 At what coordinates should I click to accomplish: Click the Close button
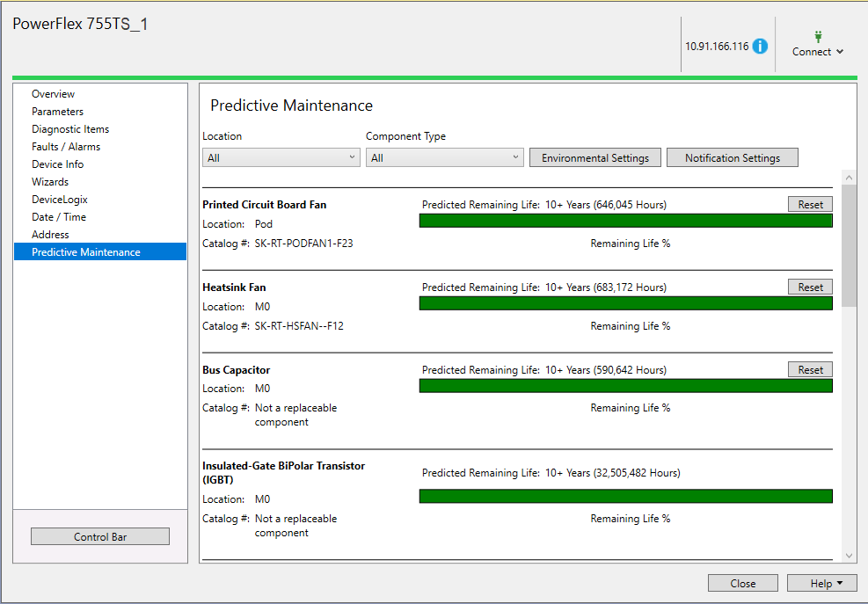coord(743,583)
